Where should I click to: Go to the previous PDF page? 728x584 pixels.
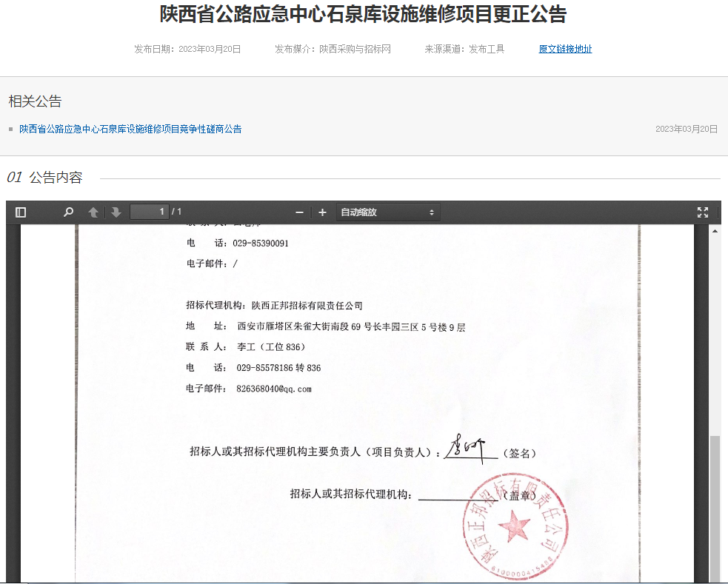tap(93, 212)
